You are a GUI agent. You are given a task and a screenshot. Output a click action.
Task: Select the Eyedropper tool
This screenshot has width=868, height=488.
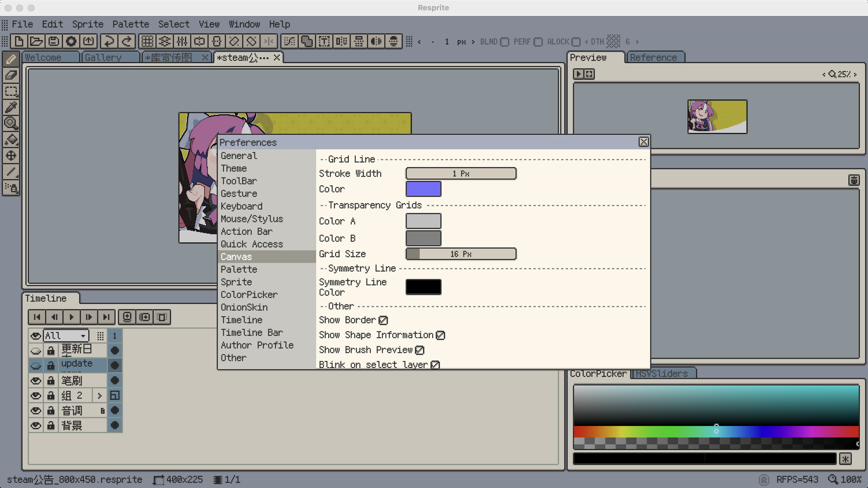(11, 107)
